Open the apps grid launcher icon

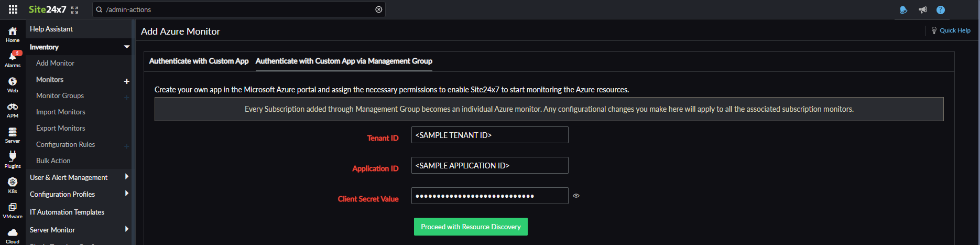click(x=13, y=9)
